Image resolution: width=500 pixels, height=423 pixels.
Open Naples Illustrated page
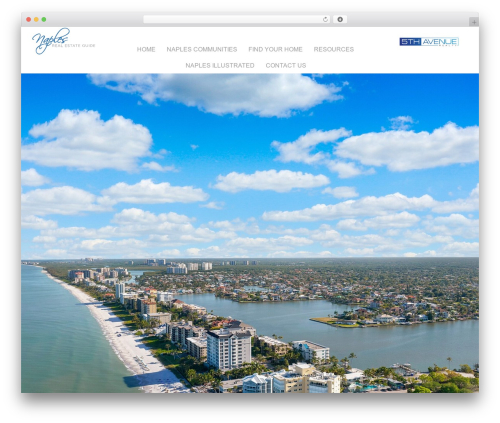coord(220,65)
